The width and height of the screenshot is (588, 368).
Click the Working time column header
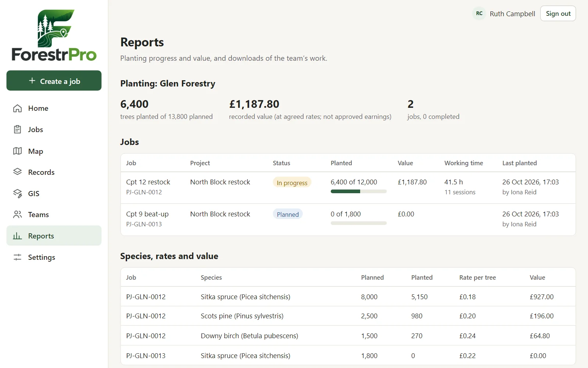(x=463, y=163)
